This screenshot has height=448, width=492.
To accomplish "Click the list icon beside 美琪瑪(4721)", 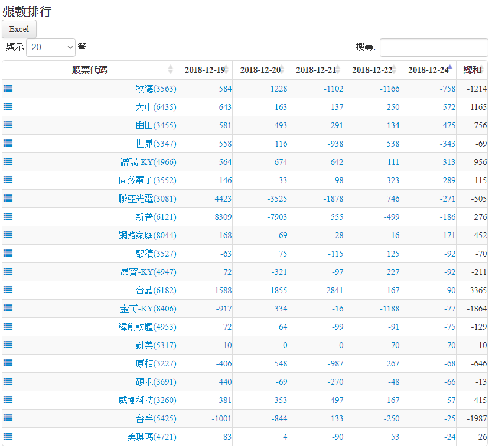I will [x=8, y=436].
